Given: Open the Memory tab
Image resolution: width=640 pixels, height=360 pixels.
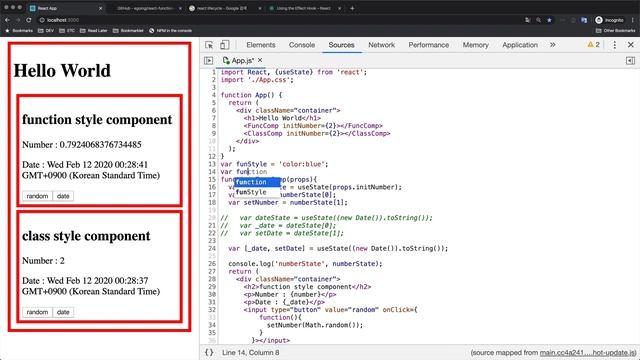Looking at the screenshot, I should (x=476, y=45).
